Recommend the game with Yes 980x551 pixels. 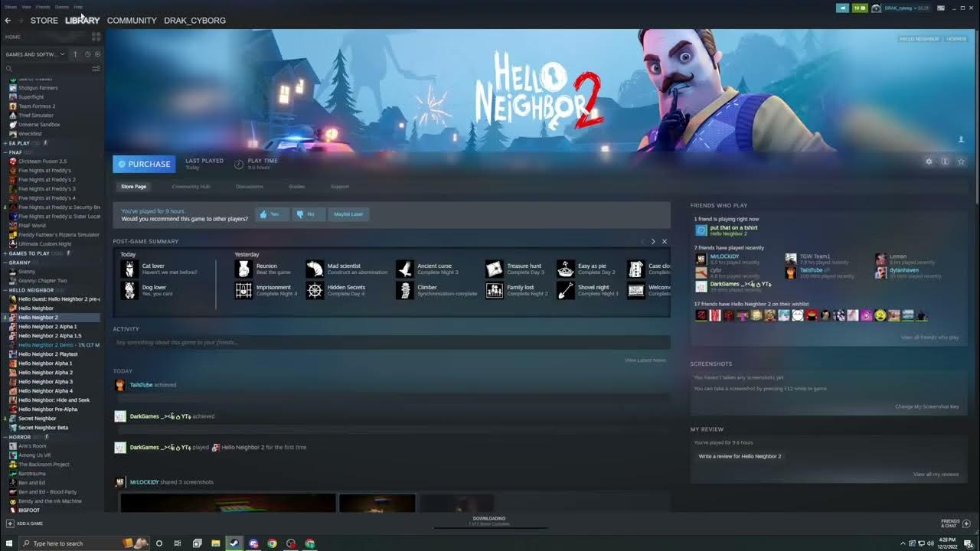tap(271, 214)
